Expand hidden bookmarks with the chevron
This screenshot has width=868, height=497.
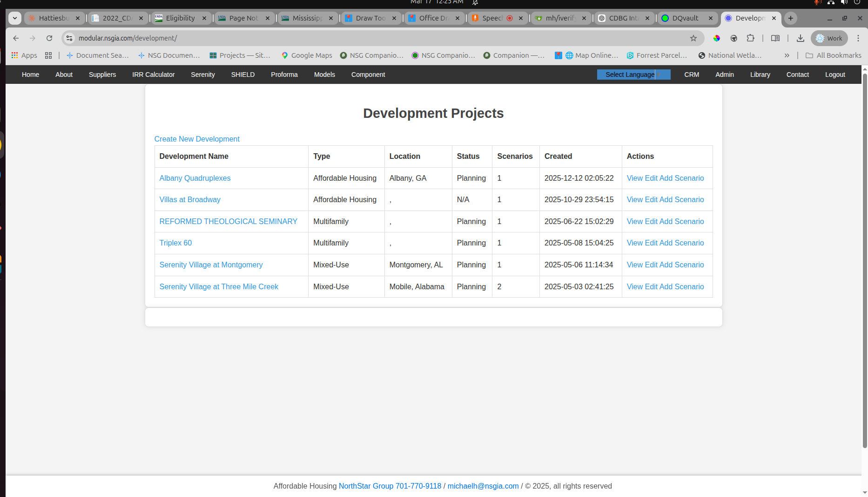click(787, 55)
